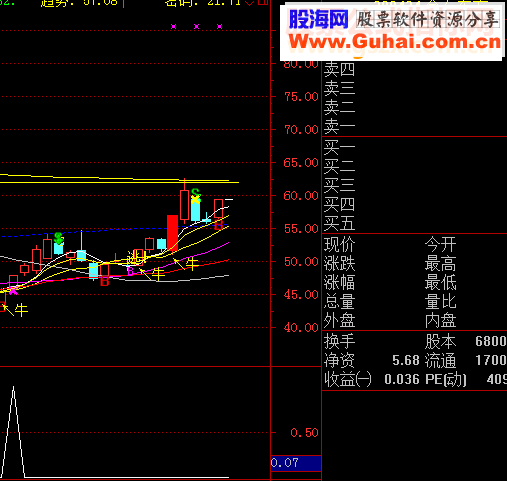Click the middle magenta x marker at top

tap(197, 26)
